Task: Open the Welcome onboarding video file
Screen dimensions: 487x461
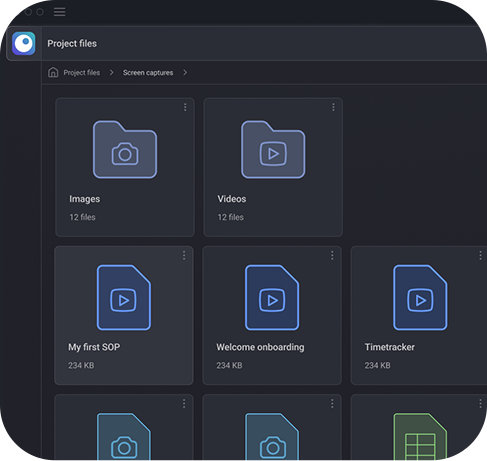Action: [x=272, y=298]
